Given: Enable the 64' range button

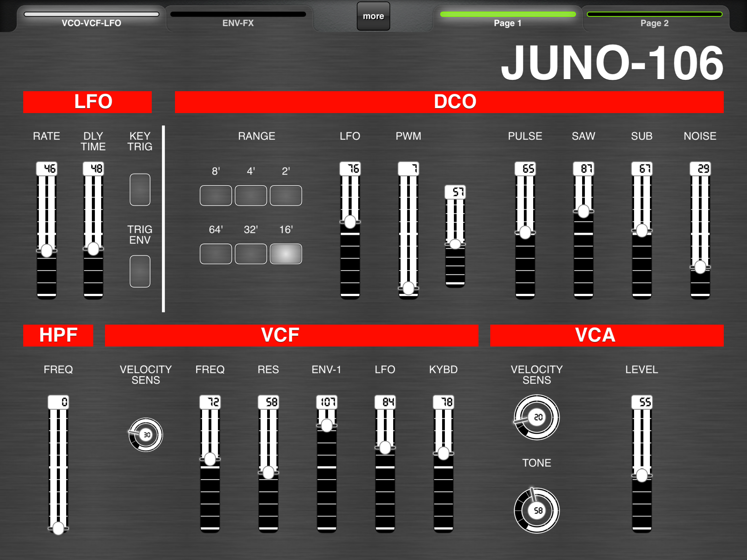Looking at the screenshot, I should coord(216,254).
